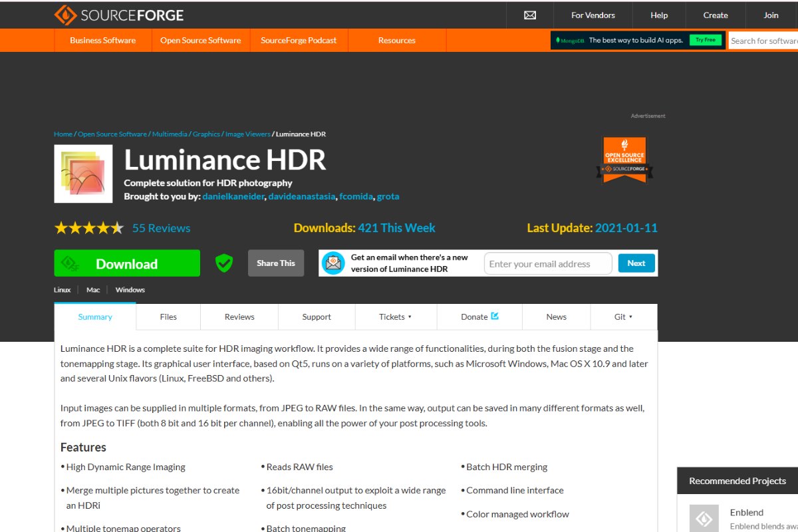Click the green verified shield next to Download

pyautogui.click(x=223, y=263)
